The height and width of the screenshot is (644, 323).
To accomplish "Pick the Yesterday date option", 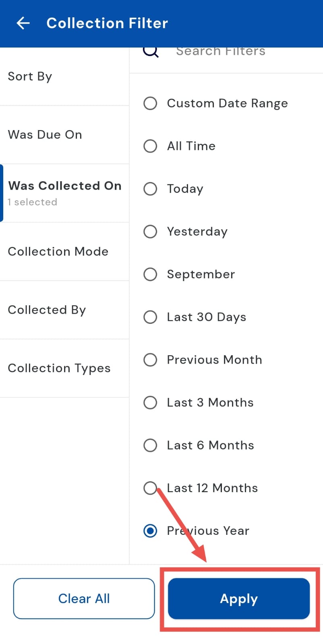I will [x=150, y=232].
